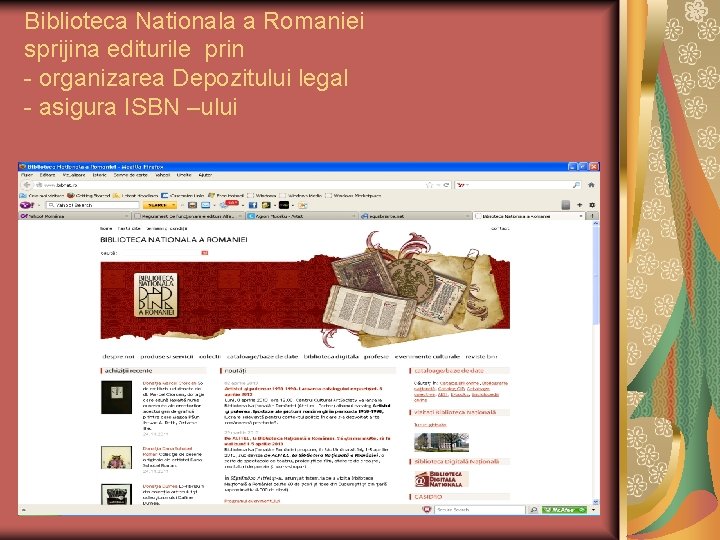Click the Yahoo Search toolbar input field
This screenshot has height=540, width=720.
(x=93, y=205)
